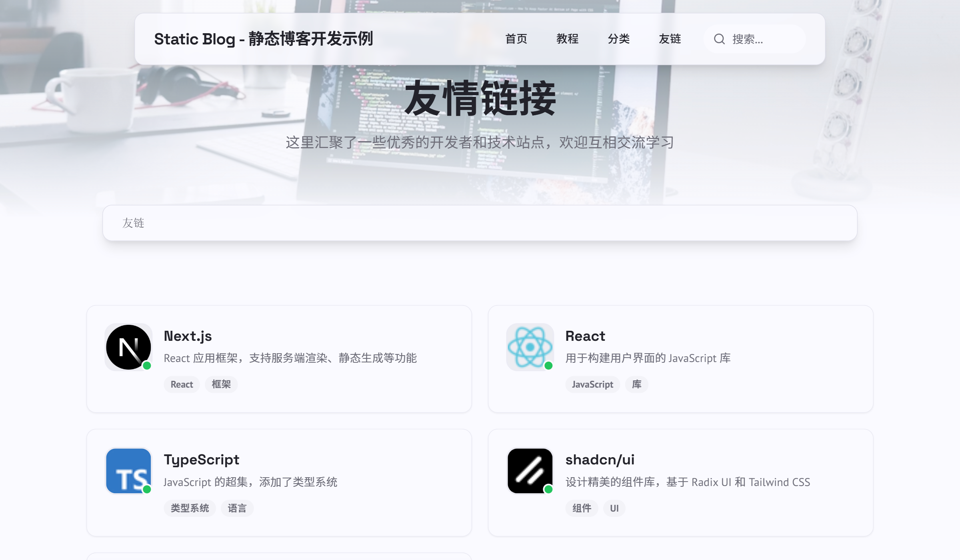Select 友链 in the top navigation

(670, 39)
